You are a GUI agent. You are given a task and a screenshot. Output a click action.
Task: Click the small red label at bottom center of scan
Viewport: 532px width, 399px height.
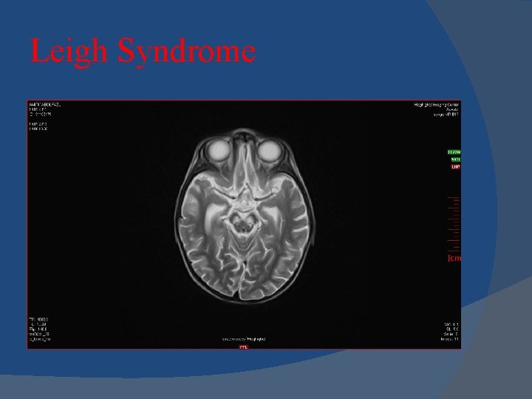coord(243,347)
